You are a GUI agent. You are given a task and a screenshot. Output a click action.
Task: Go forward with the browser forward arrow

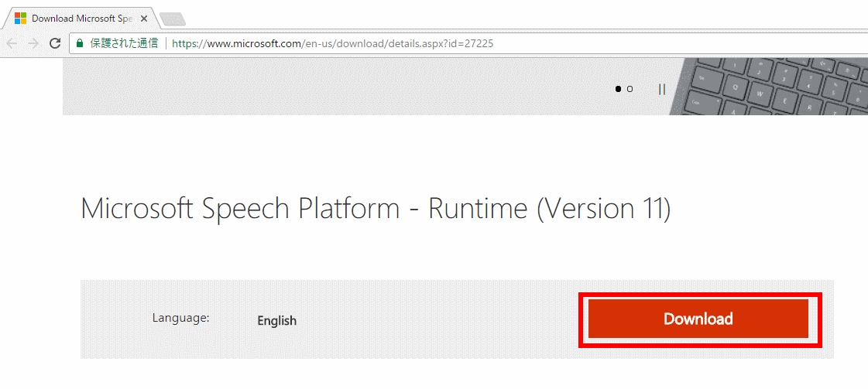[x=33, y=43]
